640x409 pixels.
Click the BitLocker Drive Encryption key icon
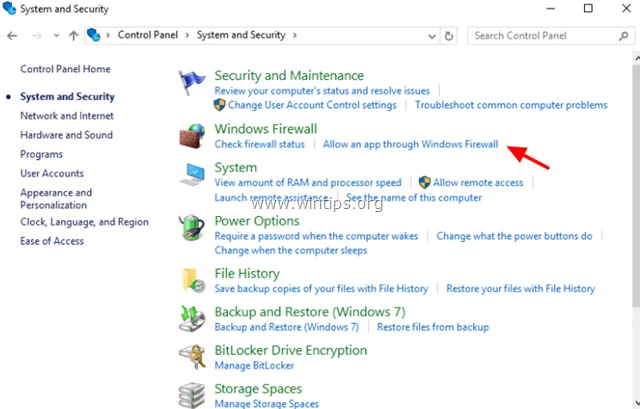tap(192, 357)
